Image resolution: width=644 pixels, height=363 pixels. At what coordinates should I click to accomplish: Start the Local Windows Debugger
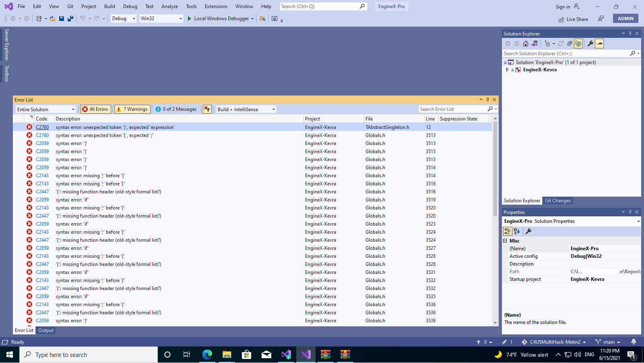tap(218, 19)
